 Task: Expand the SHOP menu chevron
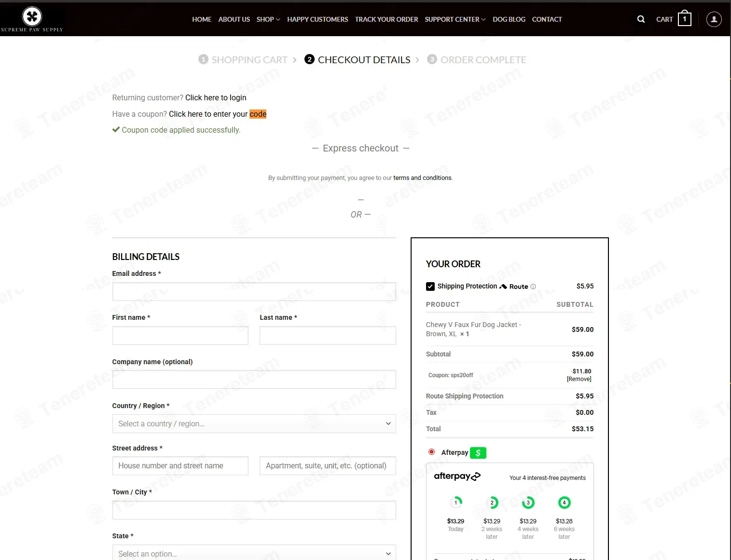[x=278, y=20]
